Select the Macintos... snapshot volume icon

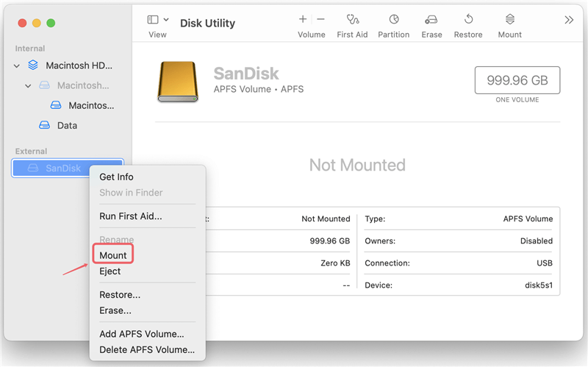point(56,105)
